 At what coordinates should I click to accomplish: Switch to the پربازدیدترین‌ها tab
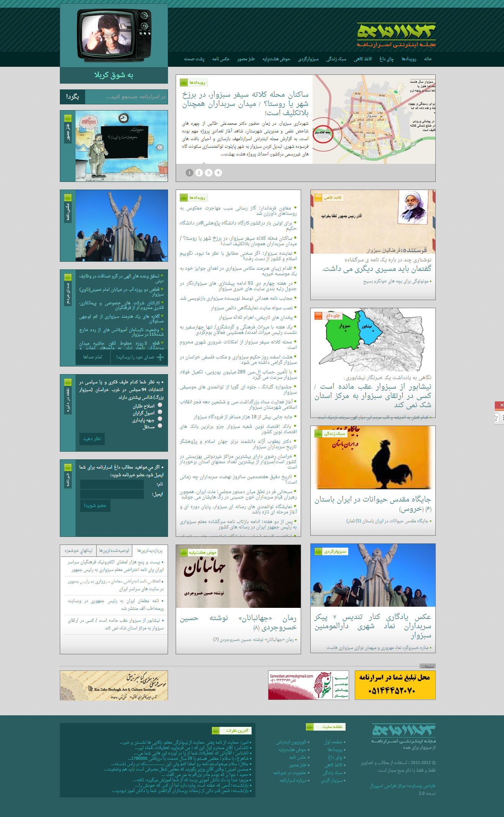150,551
